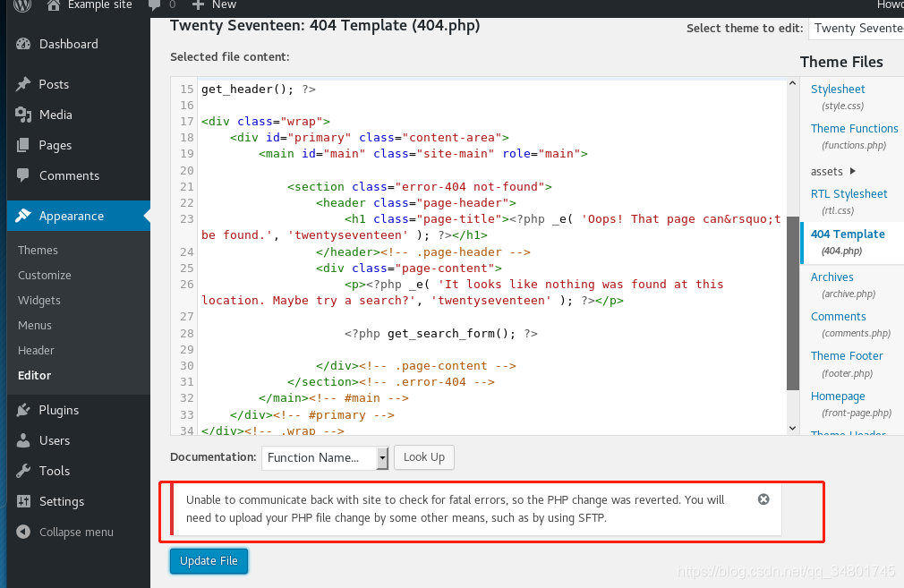Go to Themes submenu
904x588 pixels.
tap(38, 251)
